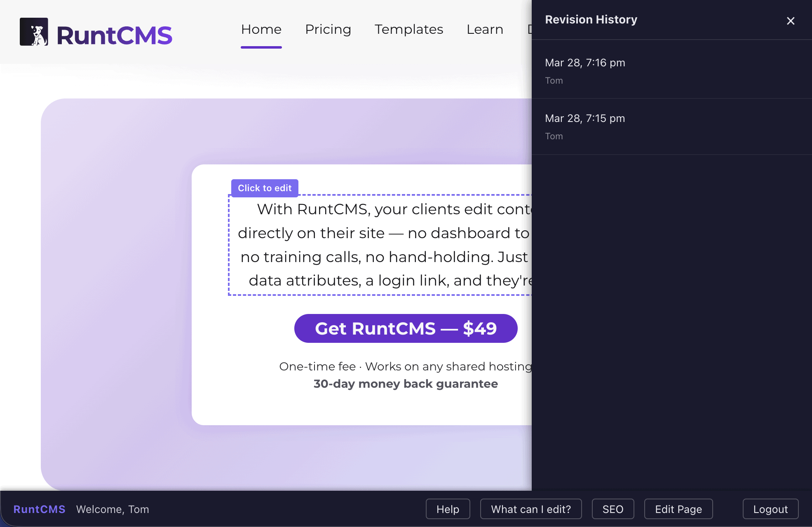Viewport: 812px width, 527px height.
Task: Click the Revision History panel title
Action: [x=591, y=20]
